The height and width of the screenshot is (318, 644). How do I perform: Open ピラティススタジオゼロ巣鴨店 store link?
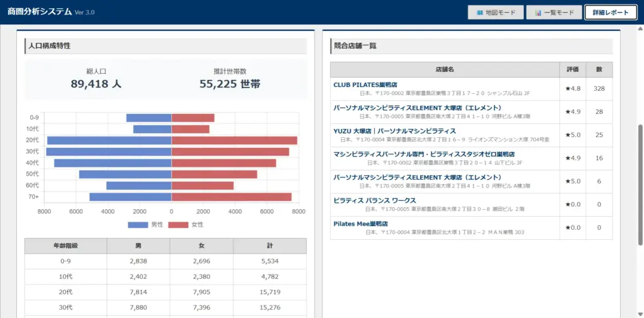[x=425, y=154]
